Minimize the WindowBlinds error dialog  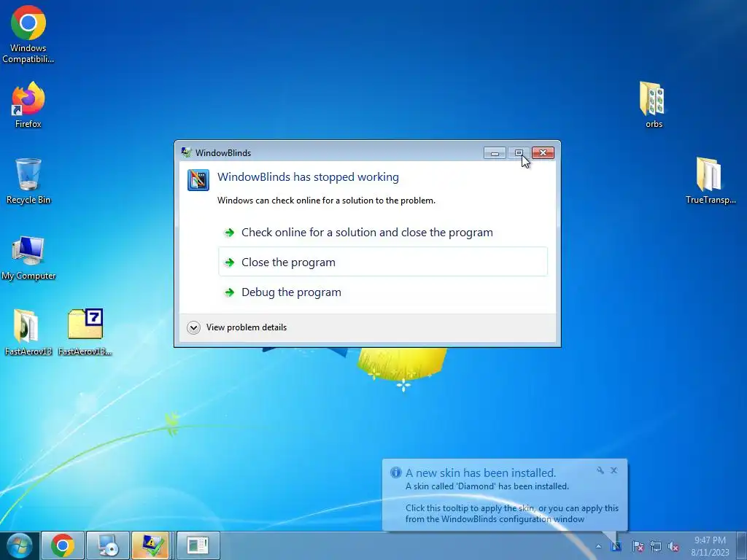[495, 153]
